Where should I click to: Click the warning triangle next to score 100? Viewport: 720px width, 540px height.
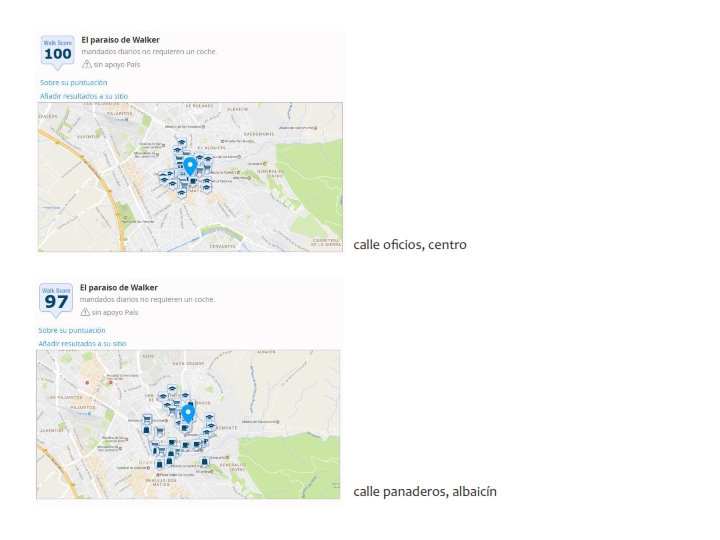[x=86, y=64]
